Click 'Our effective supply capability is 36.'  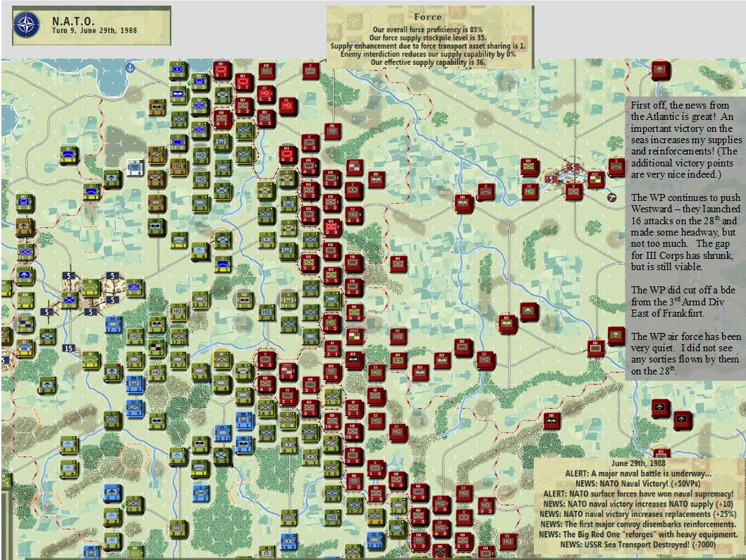pyautogui.click(x=428, y=62)
